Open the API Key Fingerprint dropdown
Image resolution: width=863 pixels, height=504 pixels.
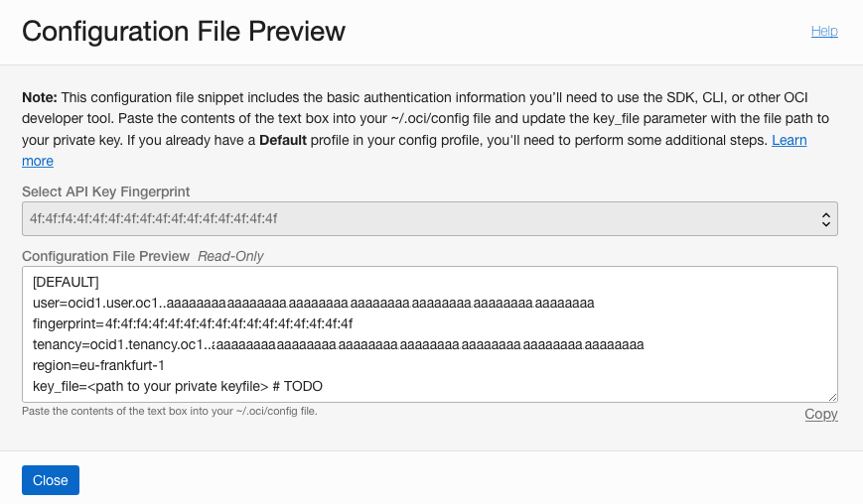[x=429, y=218]
